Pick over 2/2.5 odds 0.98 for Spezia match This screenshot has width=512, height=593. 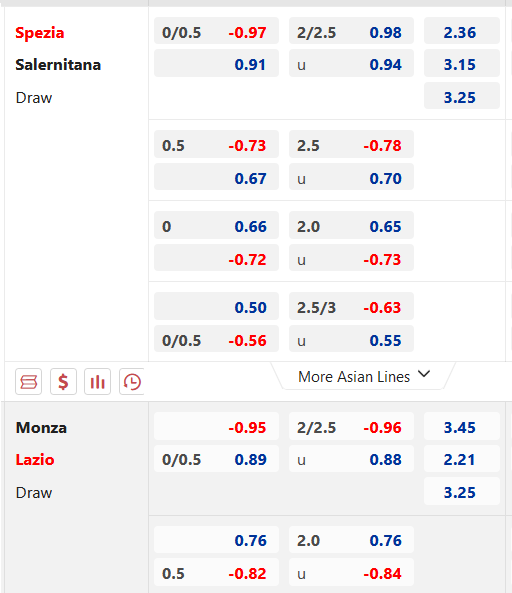[351, 33]
